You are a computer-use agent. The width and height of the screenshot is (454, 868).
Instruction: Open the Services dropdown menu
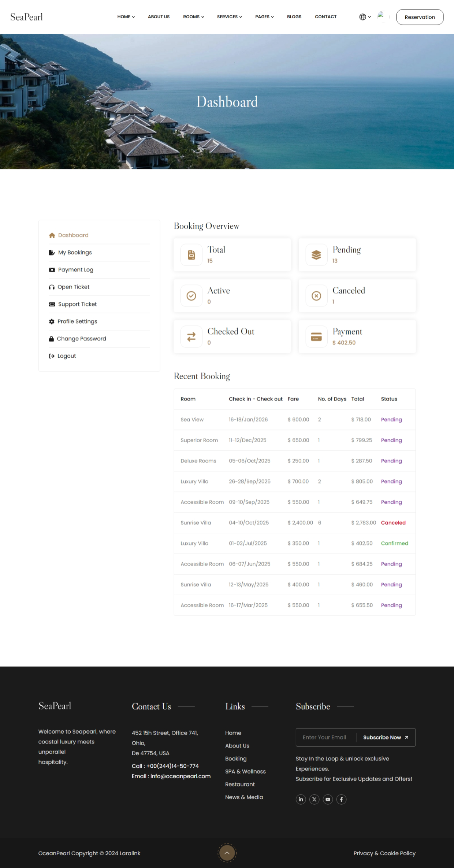coord(229,17)
